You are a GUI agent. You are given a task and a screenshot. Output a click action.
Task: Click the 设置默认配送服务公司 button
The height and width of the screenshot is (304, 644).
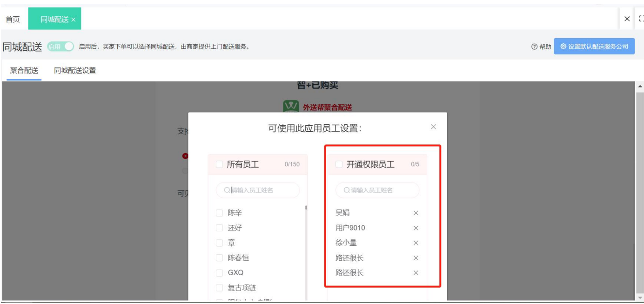pyautogui.click(x=594, y=47)
